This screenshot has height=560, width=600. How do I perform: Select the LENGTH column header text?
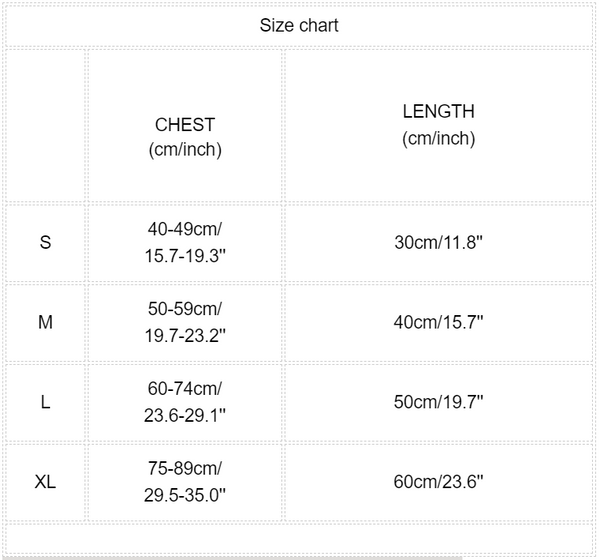pos(438,112)
